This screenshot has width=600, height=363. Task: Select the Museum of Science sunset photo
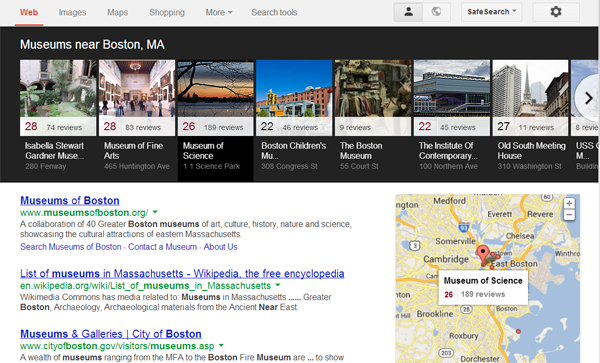point(216,88)
